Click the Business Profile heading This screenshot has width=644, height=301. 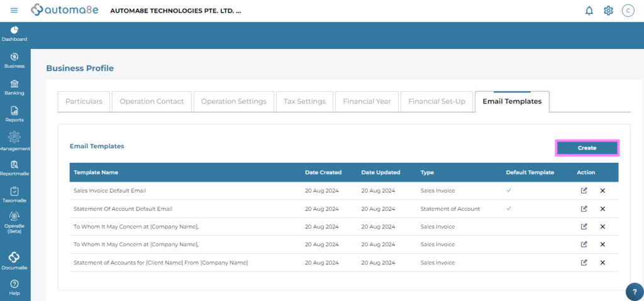80,68
